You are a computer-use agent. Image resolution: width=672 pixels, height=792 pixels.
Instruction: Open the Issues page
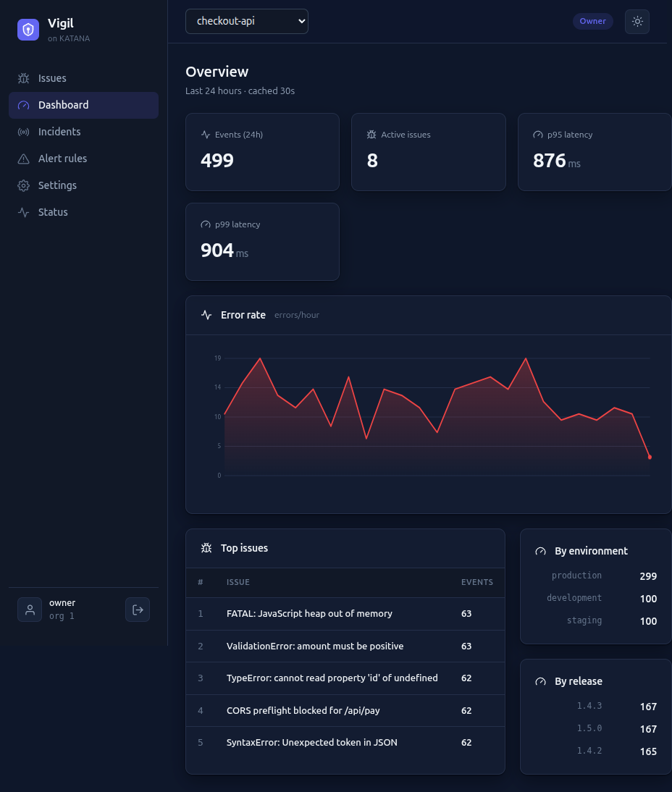tap(83, 78)
